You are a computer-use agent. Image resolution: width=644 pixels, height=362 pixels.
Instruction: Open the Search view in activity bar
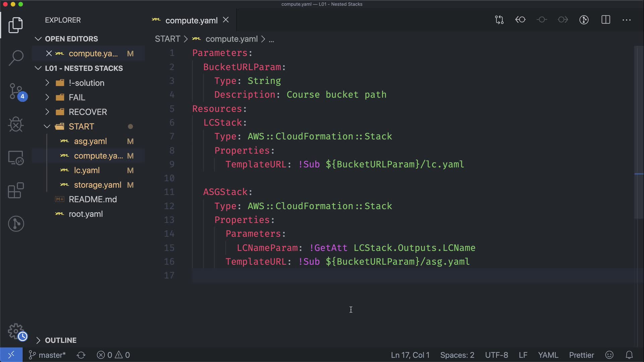(x=16, y=58)
